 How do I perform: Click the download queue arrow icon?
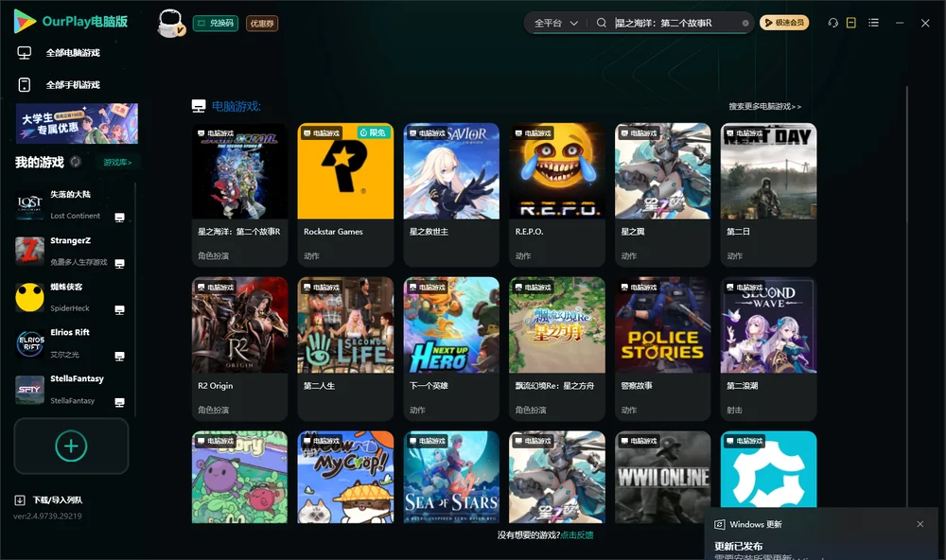tap(20, 500)
